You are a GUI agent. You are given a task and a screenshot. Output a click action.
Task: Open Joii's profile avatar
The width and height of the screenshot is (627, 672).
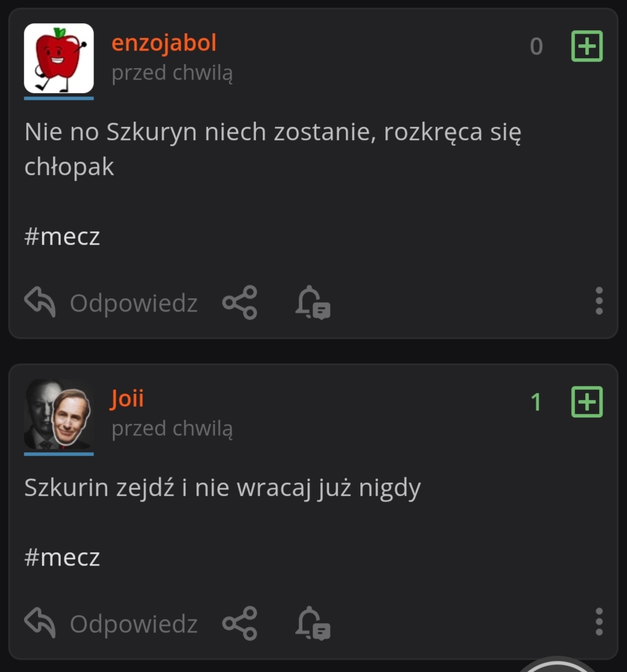click(x=59, y=414)
